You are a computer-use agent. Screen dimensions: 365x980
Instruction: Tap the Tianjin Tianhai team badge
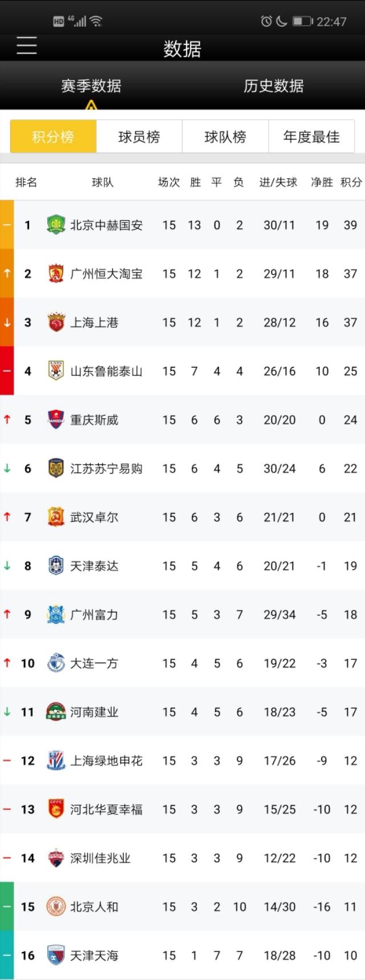pyautogui.click(x=56, y=955)
